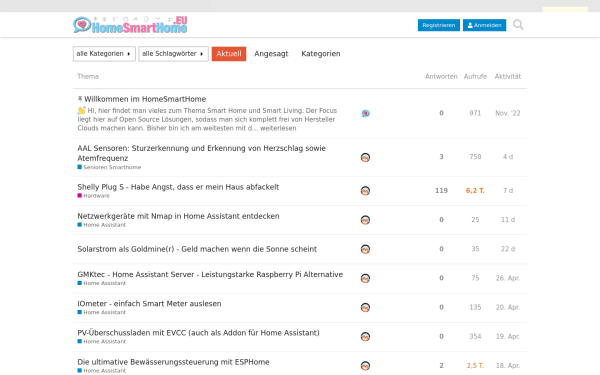
Task: Open poster avatar on IOmeter row
Action: [x=365, y=307]
